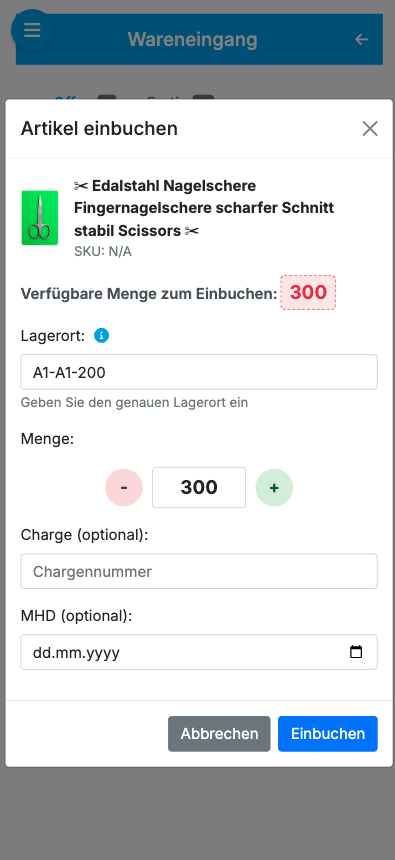Viewport: 395px width, 860px height.
Task: Click the 'Charge (optional):' label
Action: pos(84,535)
